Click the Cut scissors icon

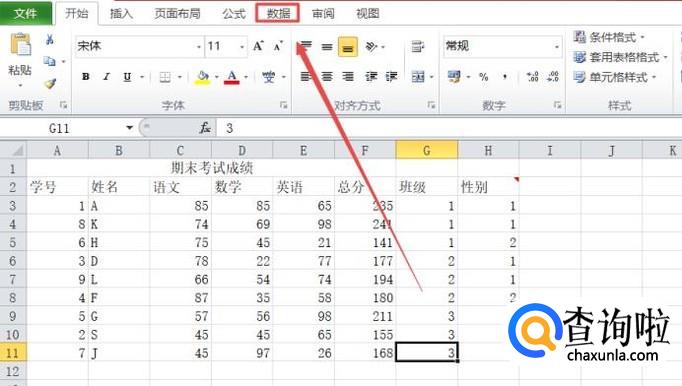[x=50, y=40]
